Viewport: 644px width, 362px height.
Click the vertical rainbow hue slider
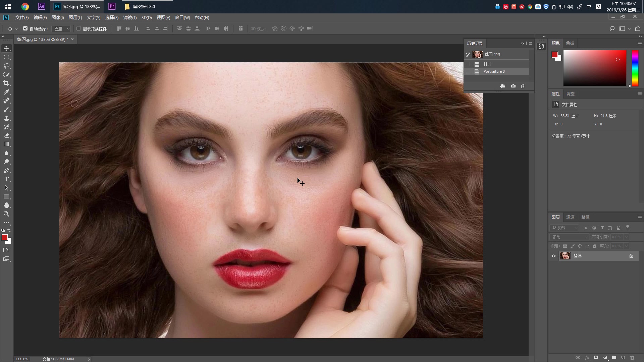click(635, 68)
